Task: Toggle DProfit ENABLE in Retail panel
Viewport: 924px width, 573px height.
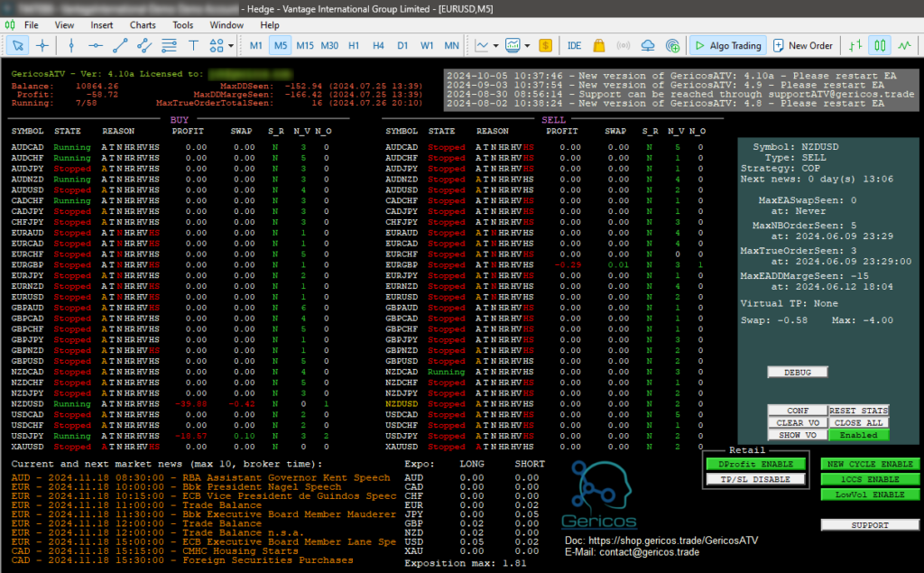Action: [755, 464]
